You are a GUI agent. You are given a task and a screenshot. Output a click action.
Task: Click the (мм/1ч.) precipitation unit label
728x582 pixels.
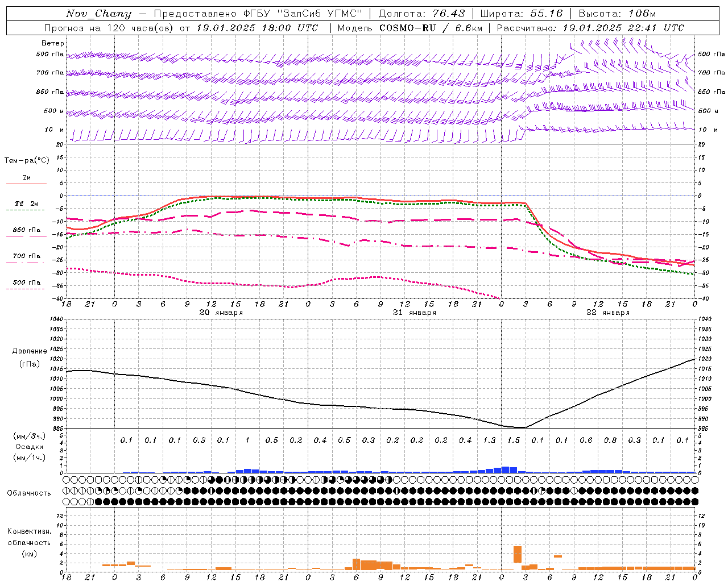pos(30,458)
